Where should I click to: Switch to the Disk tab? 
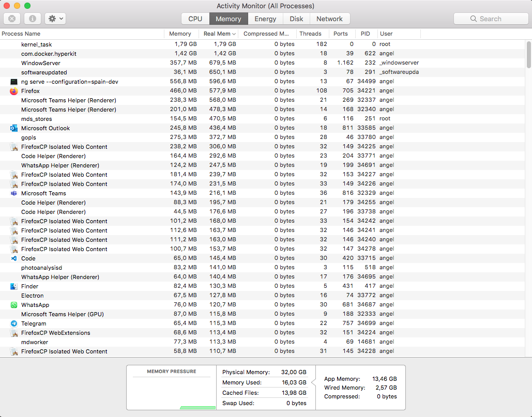click(296, 19)
